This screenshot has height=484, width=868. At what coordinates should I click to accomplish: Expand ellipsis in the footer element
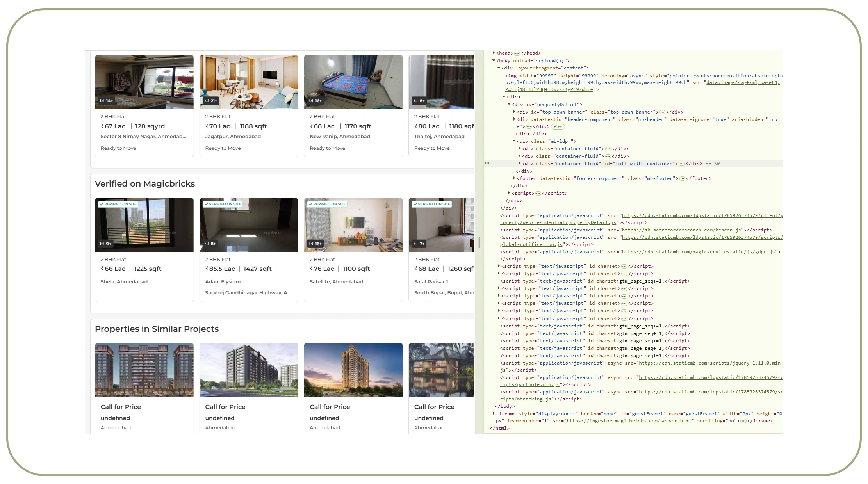point(682,179)
